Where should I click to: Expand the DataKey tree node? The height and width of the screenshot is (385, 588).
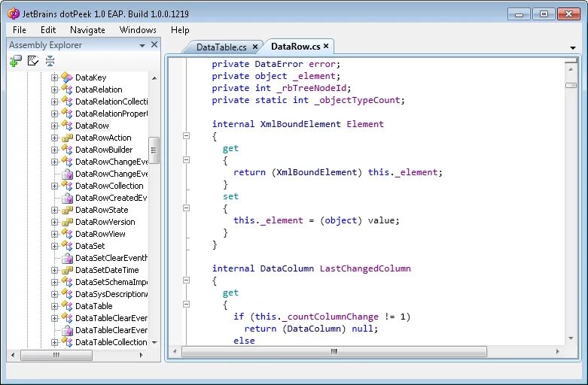[55, 77]
